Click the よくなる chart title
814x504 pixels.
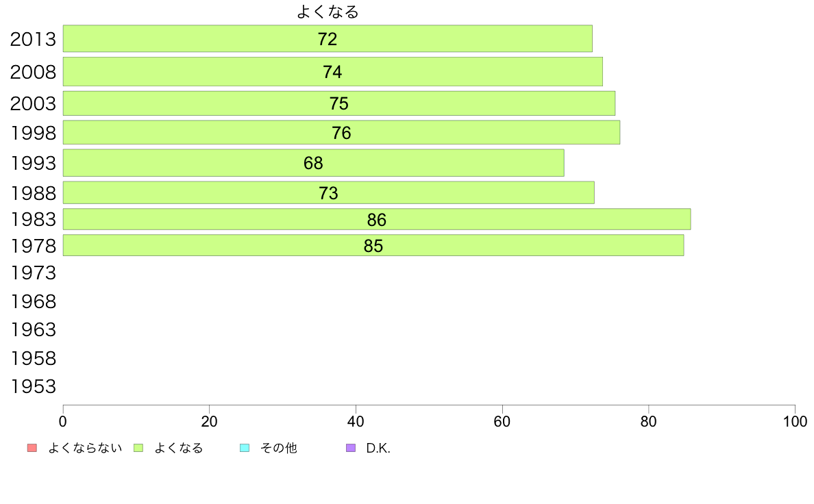[328, 12]
